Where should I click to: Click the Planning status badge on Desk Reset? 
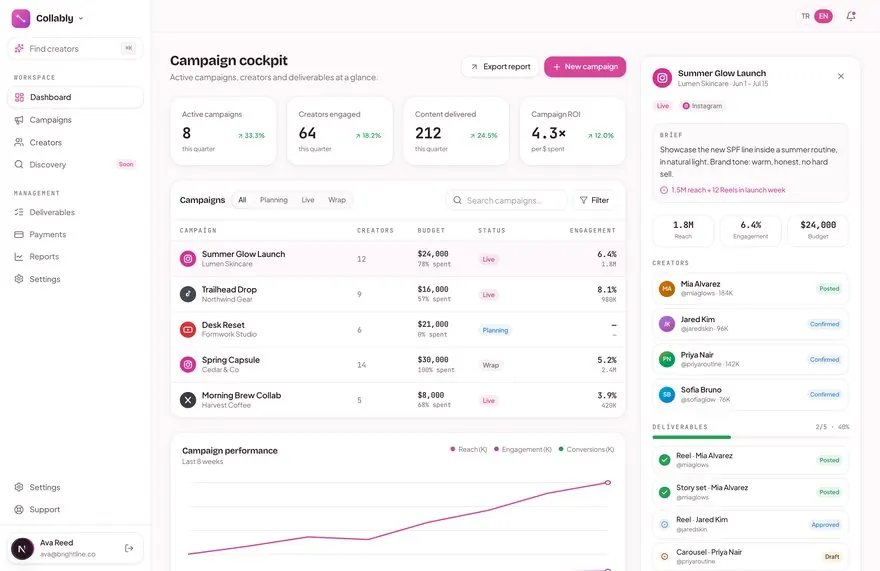pyautogui.click(x=495, y=330)
